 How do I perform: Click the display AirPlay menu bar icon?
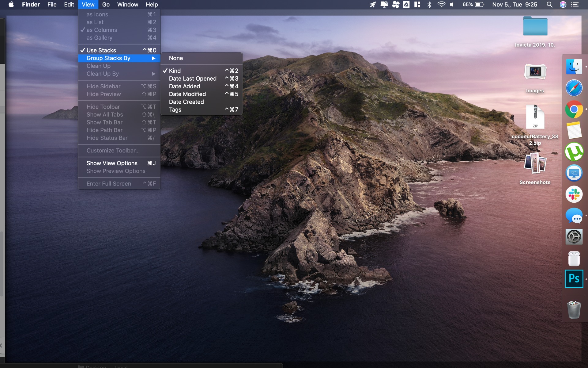(384, 5)
